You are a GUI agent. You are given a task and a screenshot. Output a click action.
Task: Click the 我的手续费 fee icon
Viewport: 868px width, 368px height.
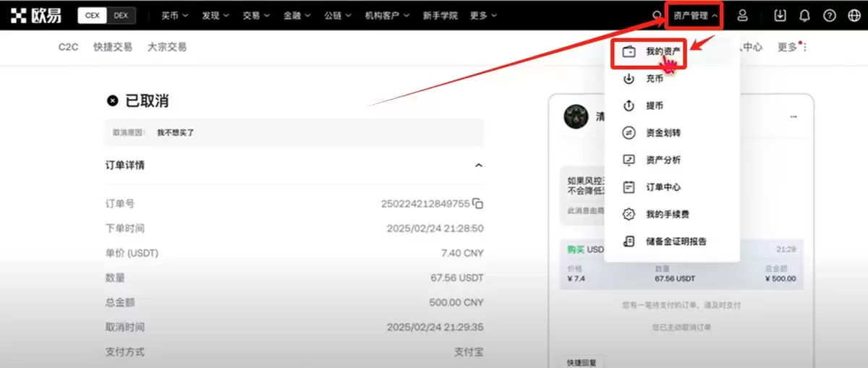[629, 214]
